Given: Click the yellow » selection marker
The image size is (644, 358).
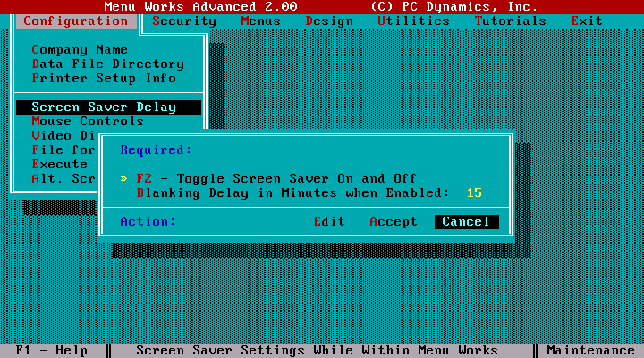Looking at the screenshot, I should (123, 179).
